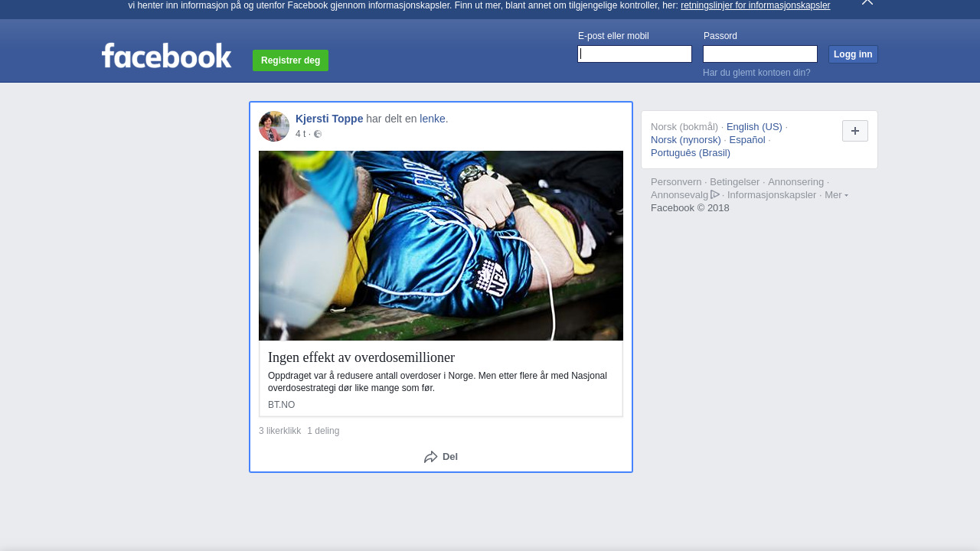Click the Logg inn button

[853, 54]
